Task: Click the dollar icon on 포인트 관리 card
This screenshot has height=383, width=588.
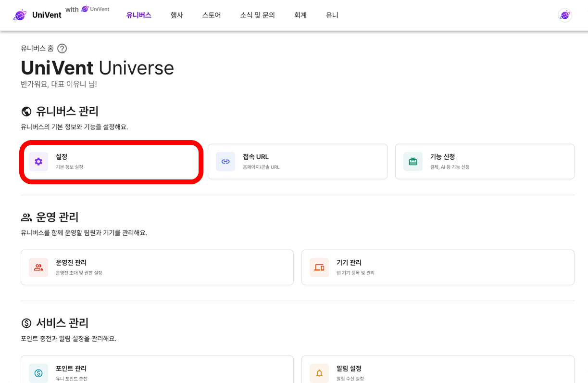Action: pyautogui.click(x=38, y=373)
